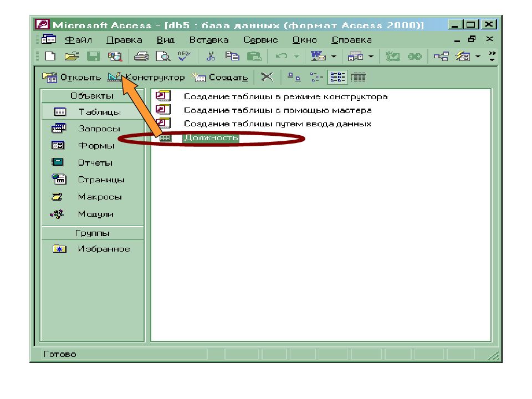Click the Open folder toolbar icon
The width and height of the screenshot is (532, 399).
coord(71,56)
